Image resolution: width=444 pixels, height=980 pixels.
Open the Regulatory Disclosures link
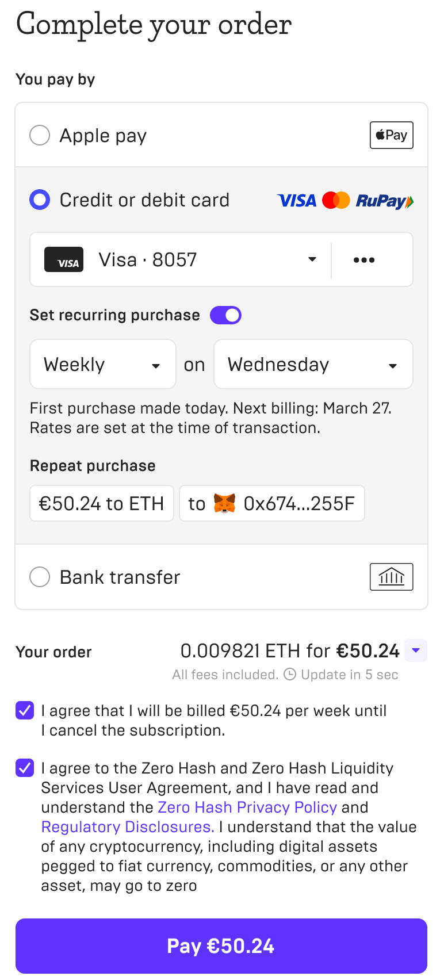128,827
